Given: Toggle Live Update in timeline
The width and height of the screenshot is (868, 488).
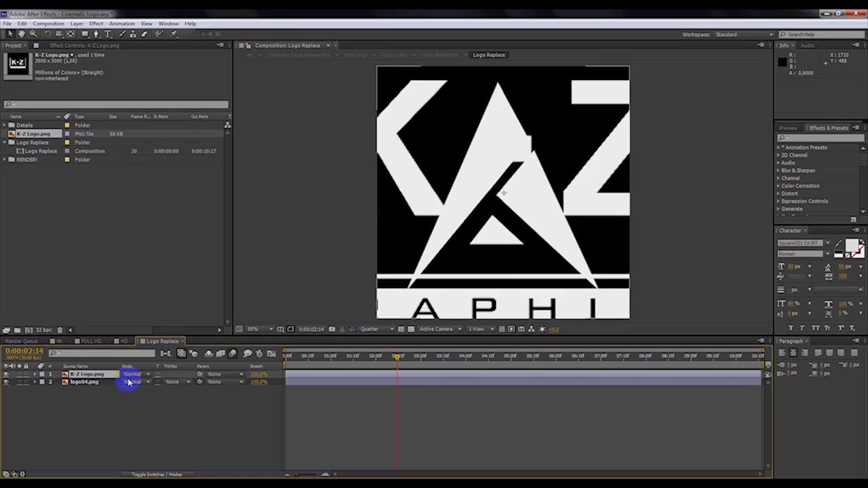Looking at the screenshot, I should pos(181,353).
